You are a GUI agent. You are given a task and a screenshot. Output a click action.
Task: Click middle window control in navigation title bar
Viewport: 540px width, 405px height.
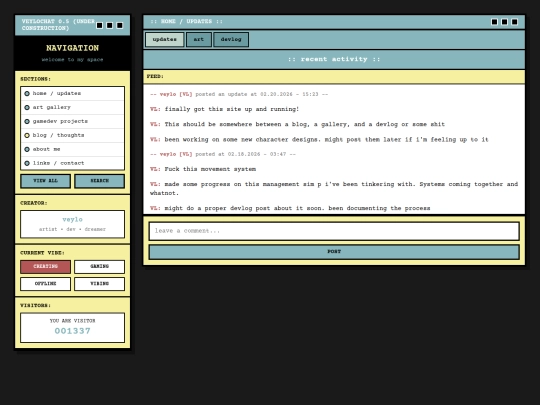pos(110,25)
